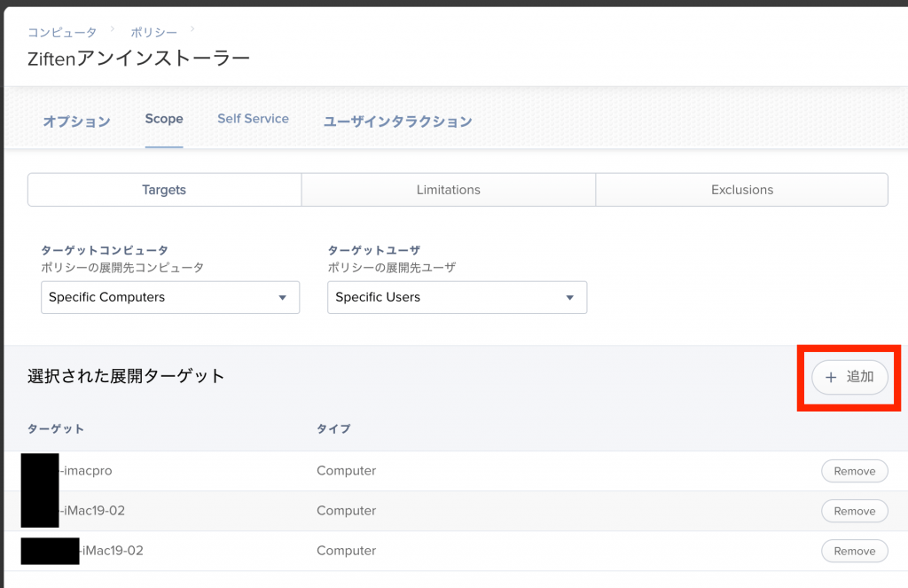Click the Ziftenアンインストーラー page title
The width and height of the screenshot is (908, 588).
139,59
